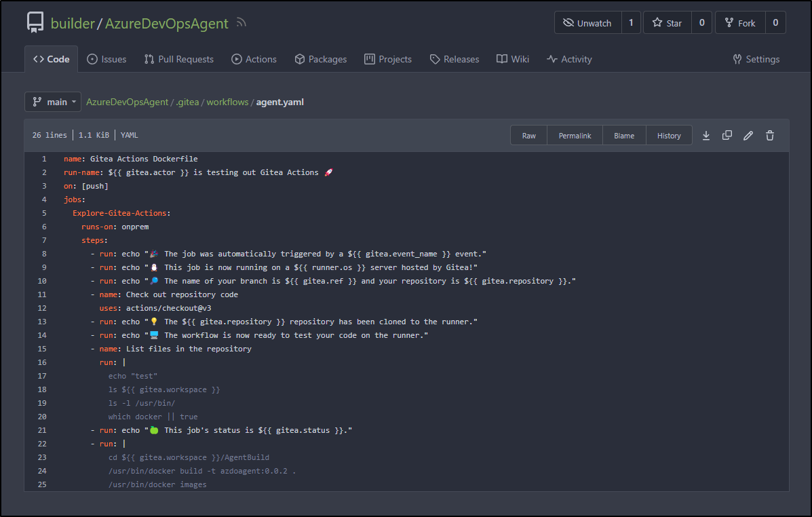Click the '26 lines' label
Image resolution: width=812 pixels, height=517 pixels.
click(x=50, y=135)
